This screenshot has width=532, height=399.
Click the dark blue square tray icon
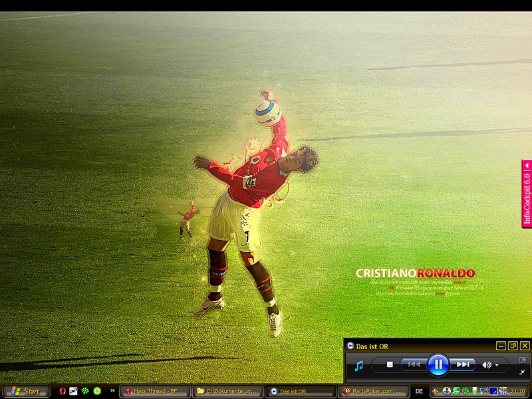pyautogui.click(x=493, y=391)
